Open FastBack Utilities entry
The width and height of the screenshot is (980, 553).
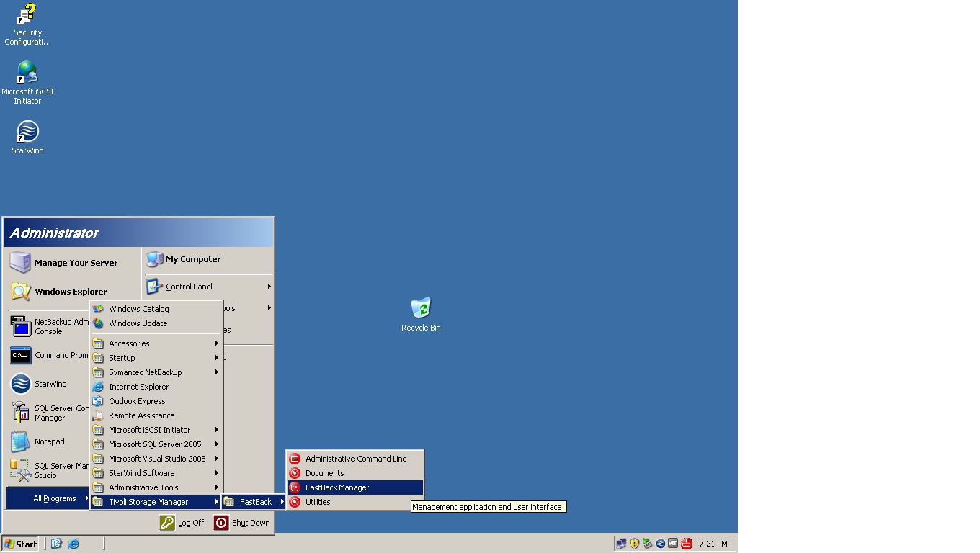click(x=355, y=502)
